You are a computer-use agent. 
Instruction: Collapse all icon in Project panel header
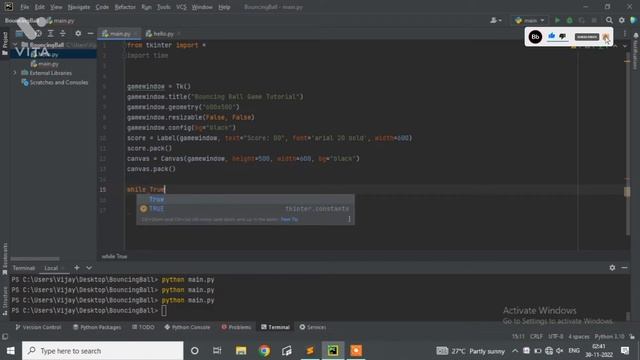pos(63,33)
